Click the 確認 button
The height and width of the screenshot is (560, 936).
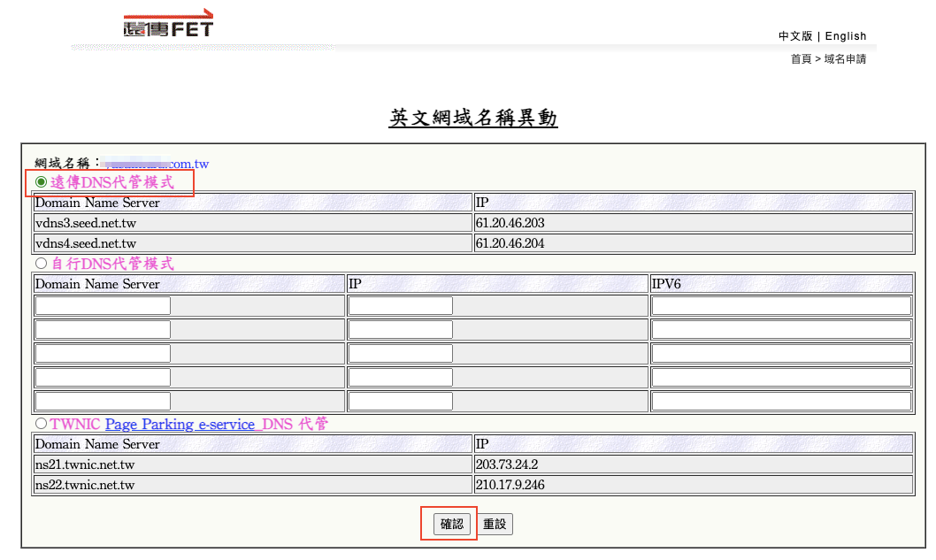pos(452,525)
